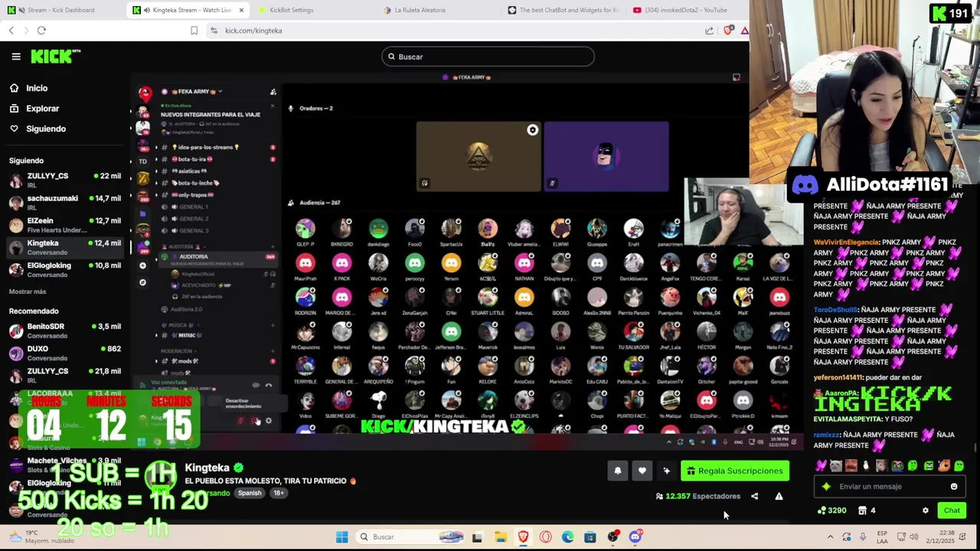This screenshot has width=980, height=551.
Task: Open ElZeein channel in the sidebar
Action: [65, 225]
